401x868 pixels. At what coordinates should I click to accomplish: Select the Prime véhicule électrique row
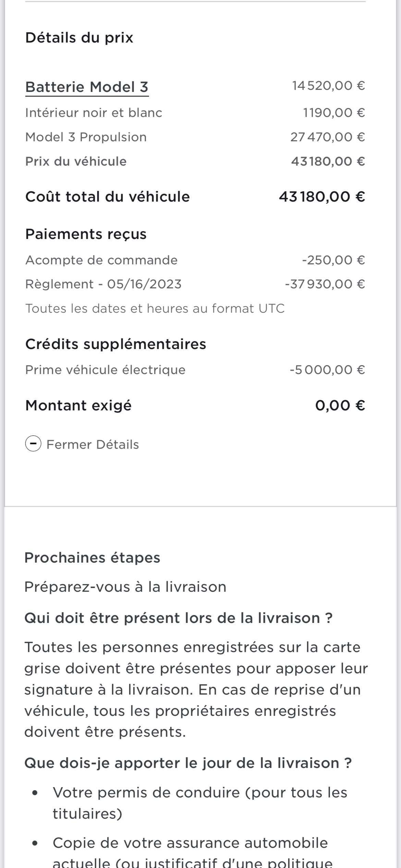click(105, 370)
